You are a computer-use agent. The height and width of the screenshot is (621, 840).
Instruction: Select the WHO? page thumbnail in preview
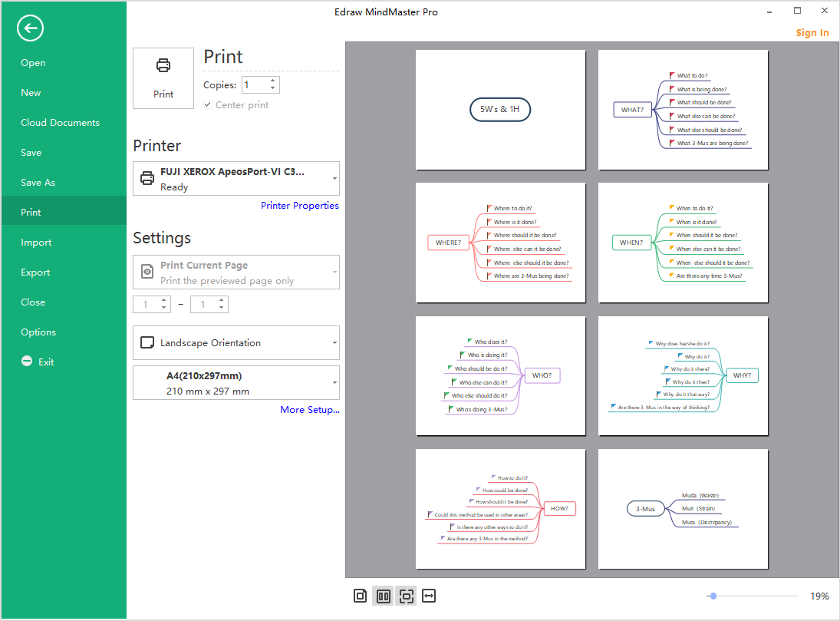(x=500, y=376)
